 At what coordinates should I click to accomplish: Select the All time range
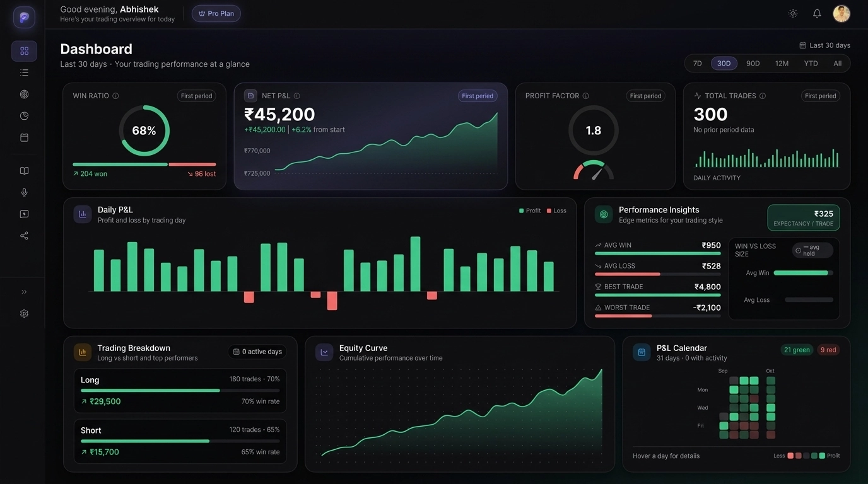point(837,63)
